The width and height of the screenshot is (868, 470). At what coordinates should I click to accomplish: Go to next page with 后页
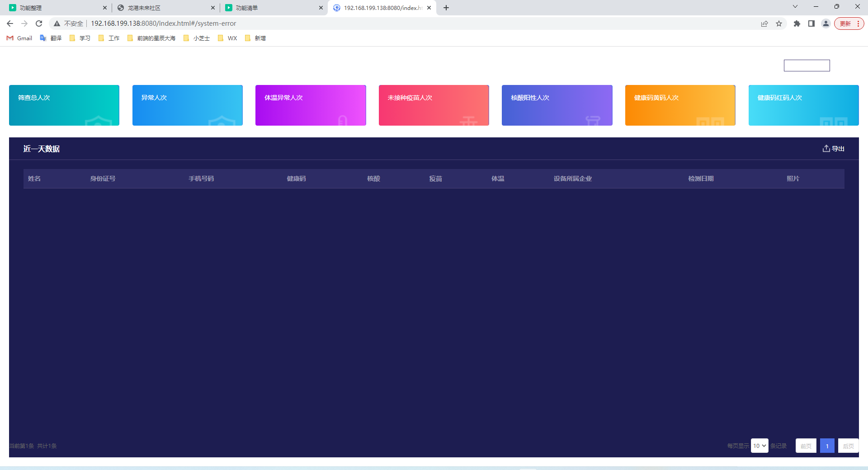pos(849,446)
